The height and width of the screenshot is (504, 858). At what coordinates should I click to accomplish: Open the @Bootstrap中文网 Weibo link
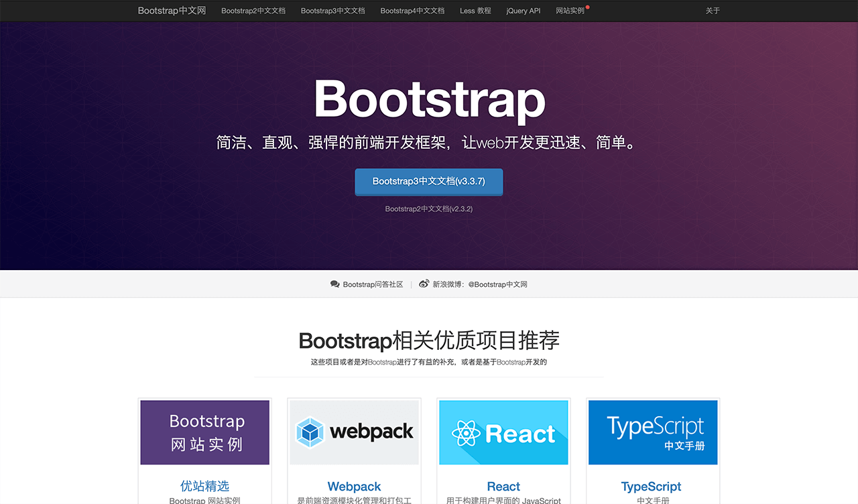497,284
